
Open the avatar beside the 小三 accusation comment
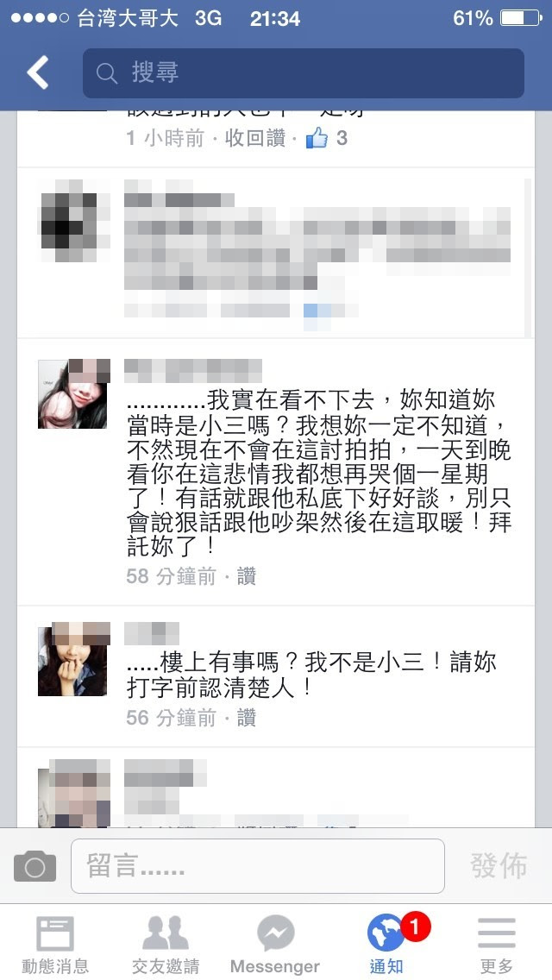(x=74, y=393)
